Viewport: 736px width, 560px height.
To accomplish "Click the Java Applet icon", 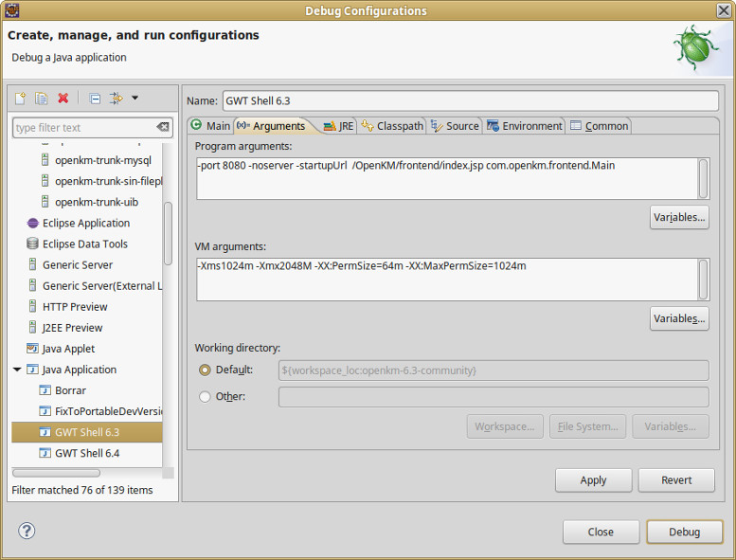I will click(x=32, y=349).
